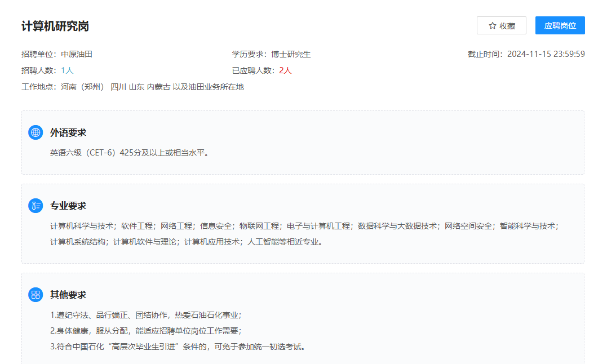Click the 收藏 favorite button
This screenshot has height=364, width=607.
point(502,25)
